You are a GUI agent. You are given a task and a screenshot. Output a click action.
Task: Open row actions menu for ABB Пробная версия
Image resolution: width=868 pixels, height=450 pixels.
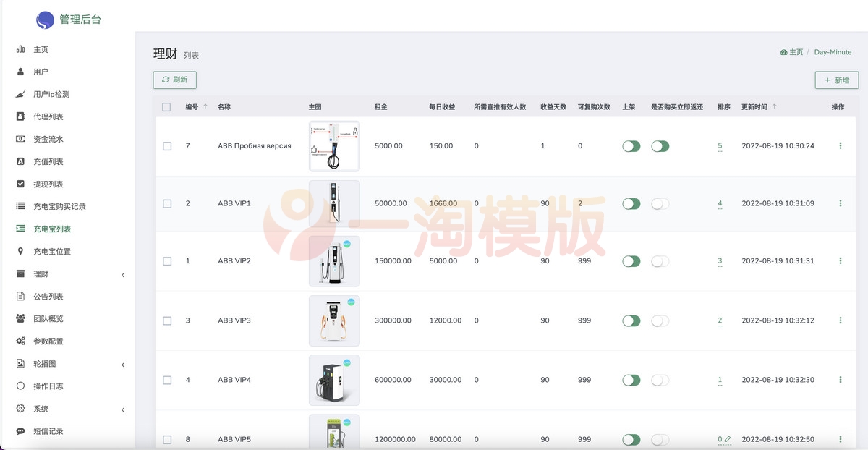coord(841,146)
